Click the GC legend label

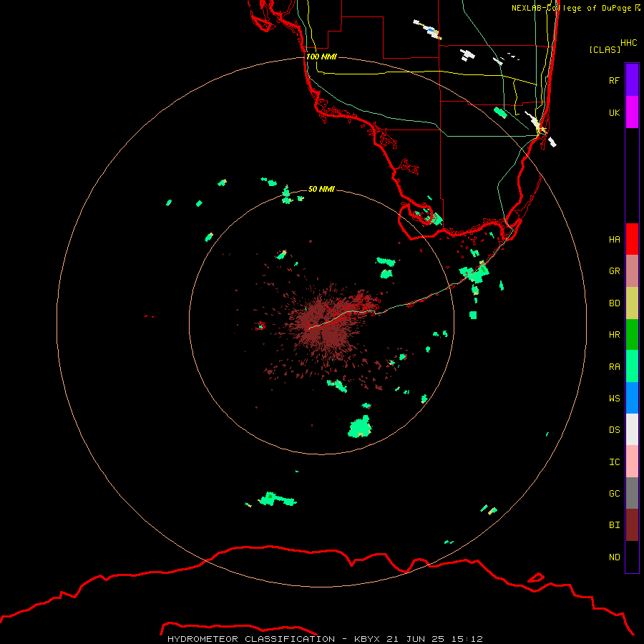click(614, 494)
